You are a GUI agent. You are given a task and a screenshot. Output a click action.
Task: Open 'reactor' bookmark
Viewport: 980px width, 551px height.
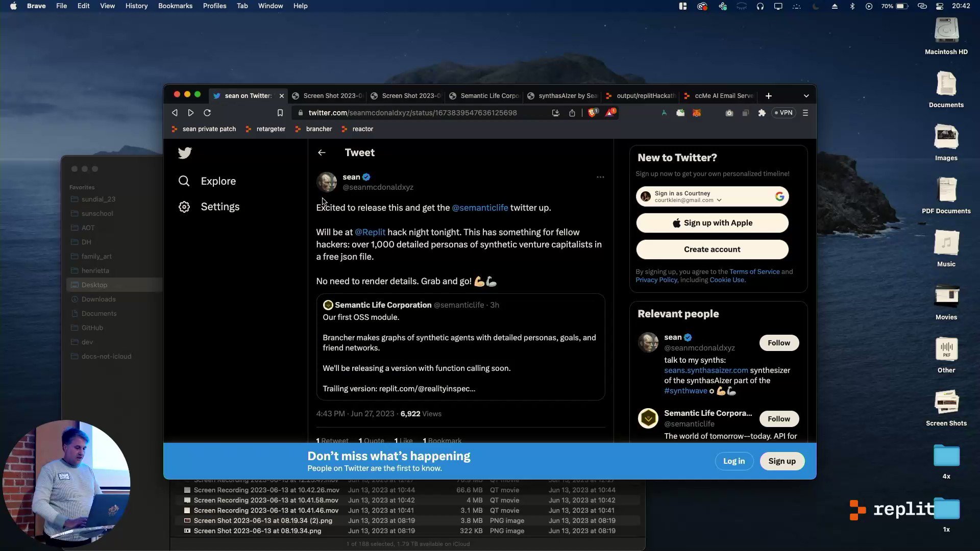[357, 129]
